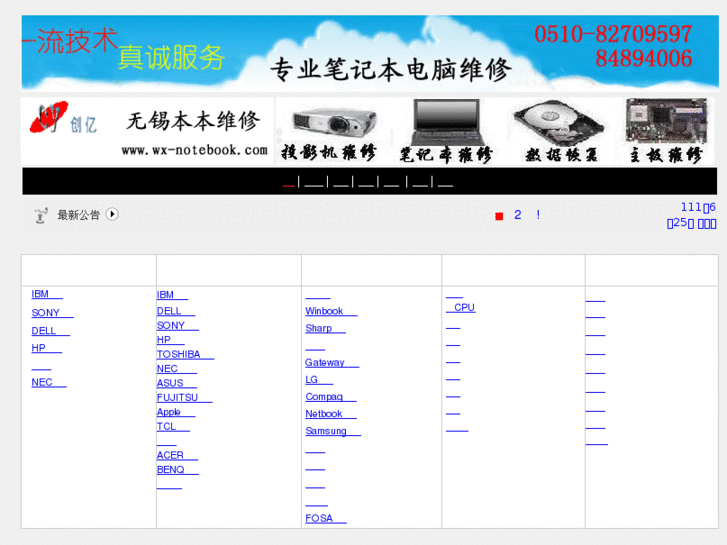Open the Netbook link

331,414
